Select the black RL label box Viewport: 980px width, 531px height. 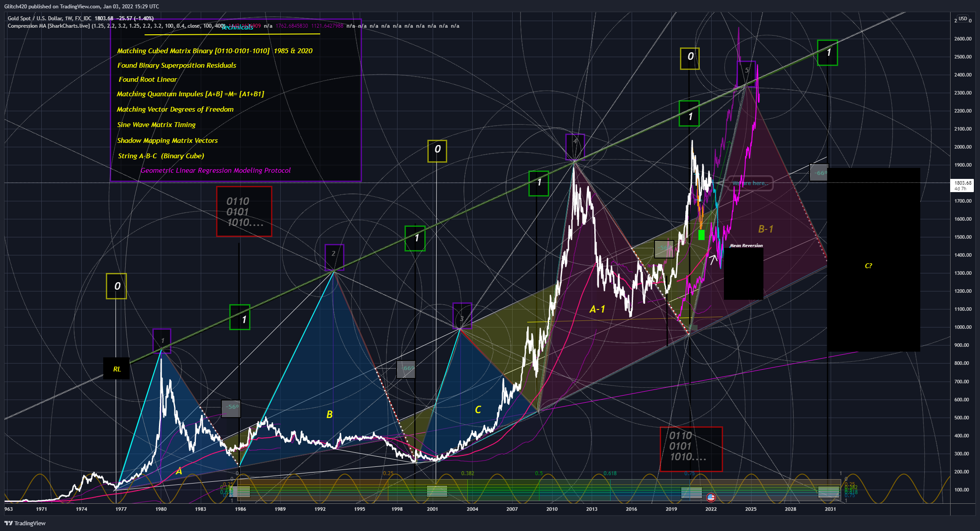pos(116,368)
